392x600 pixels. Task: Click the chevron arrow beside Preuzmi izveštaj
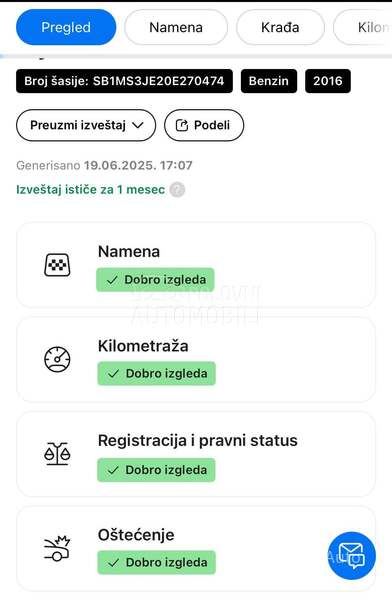click(x=137, y=125)
